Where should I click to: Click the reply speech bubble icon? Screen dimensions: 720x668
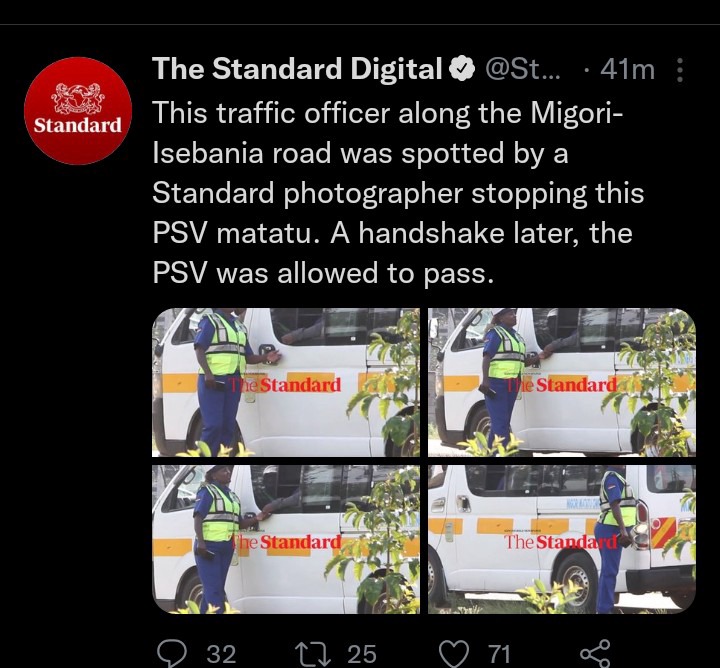(x=172, y=653)
